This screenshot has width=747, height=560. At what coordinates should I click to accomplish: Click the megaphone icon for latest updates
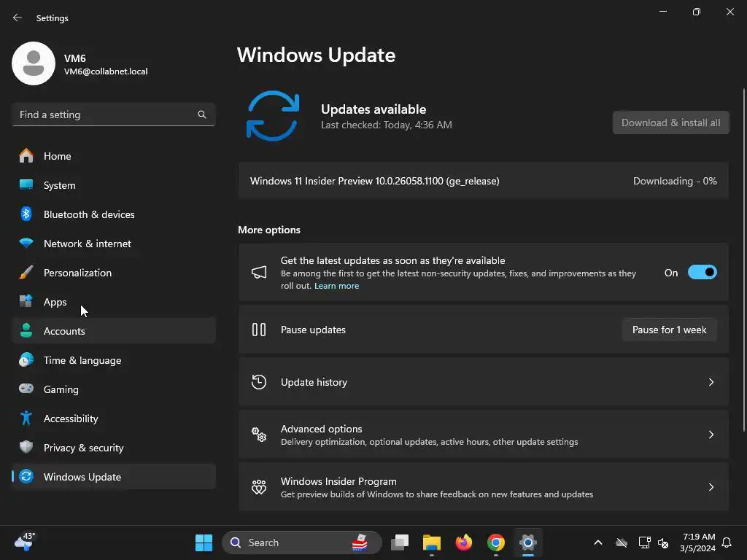click(259, 273)
